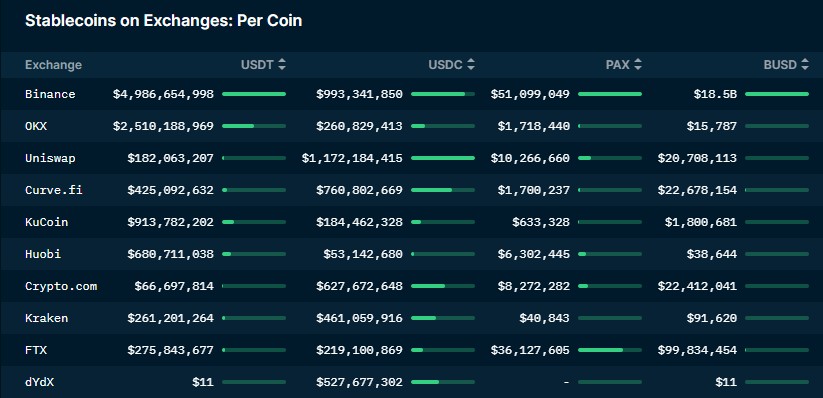823x398 pixels.
Task: Select the Huobi exchange row
Action: (412, 254)
